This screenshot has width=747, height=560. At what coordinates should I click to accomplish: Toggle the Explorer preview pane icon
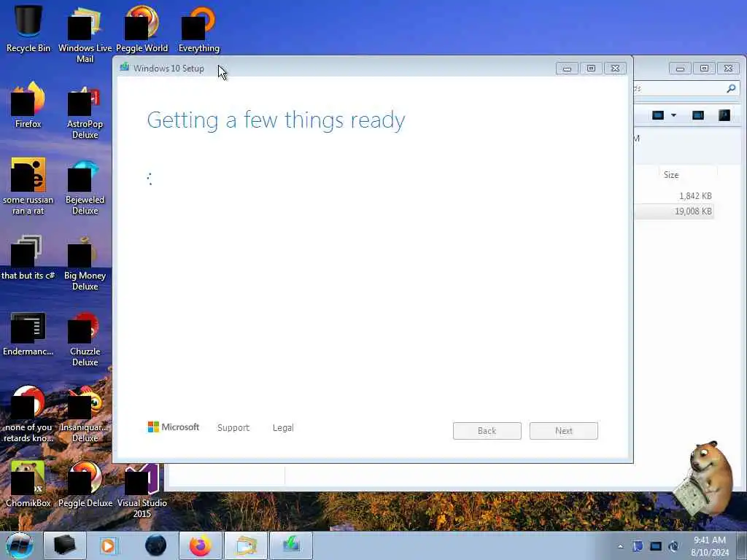tap(698, 115)
